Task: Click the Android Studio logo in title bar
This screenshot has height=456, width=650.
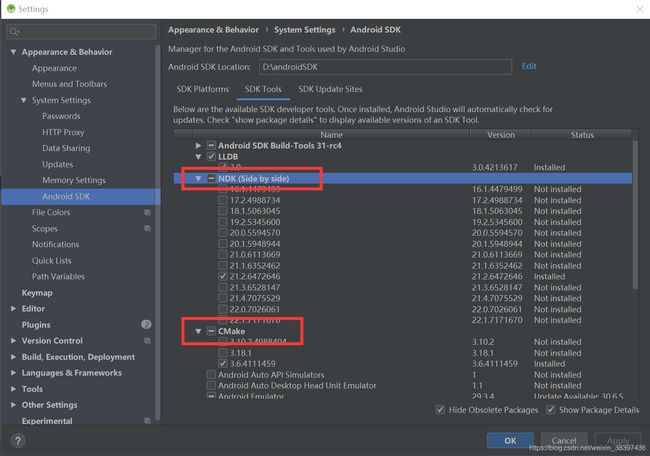Action: [11, 9]
